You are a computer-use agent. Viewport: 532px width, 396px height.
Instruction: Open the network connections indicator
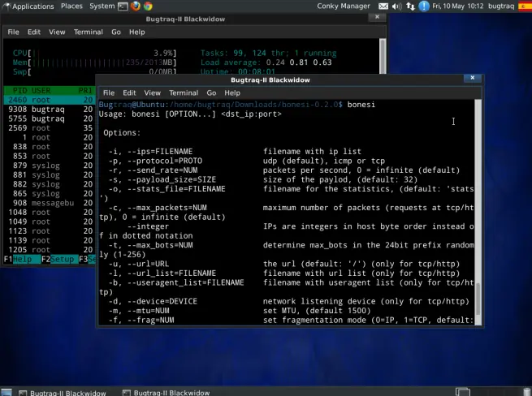(410, 6)
